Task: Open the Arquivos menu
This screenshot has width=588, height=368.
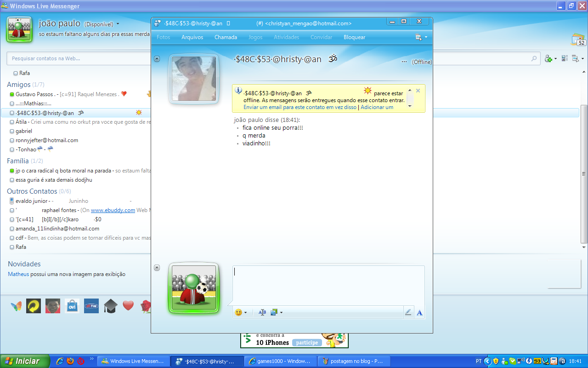Action: click(x=192, y=37)
